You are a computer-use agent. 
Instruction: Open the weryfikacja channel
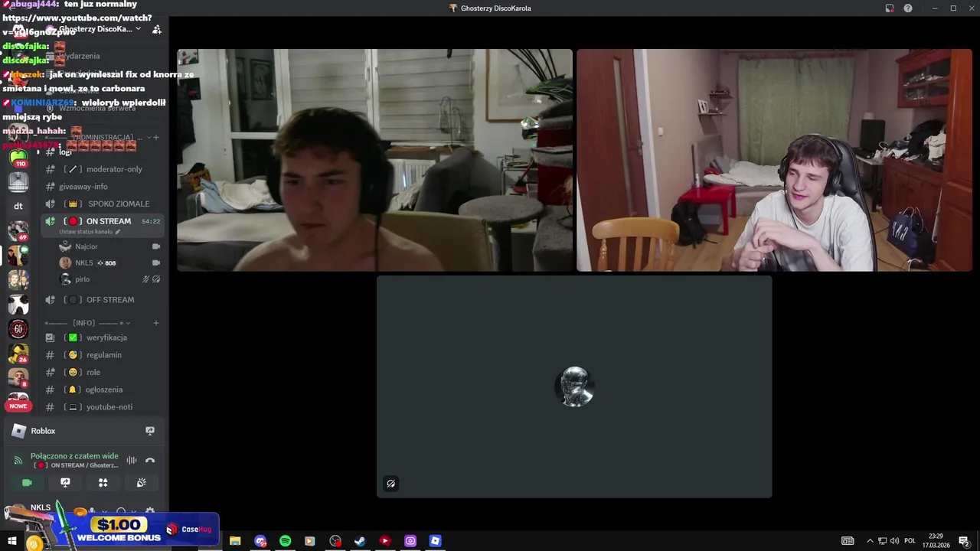pos(101,337)
